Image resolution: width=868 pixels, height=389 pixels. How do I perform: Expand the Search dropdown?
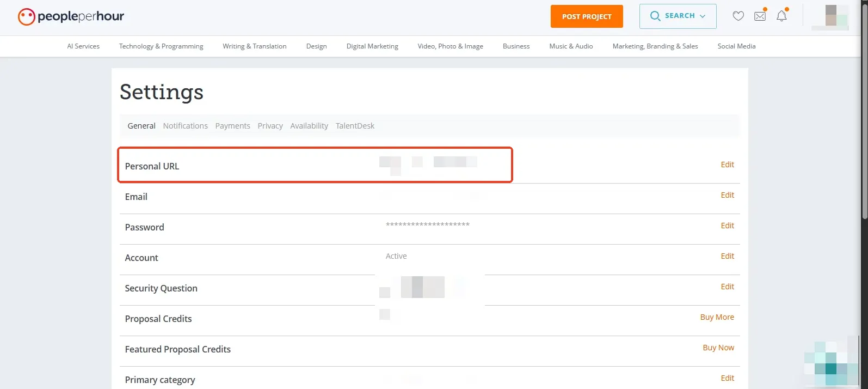coord(678,16)
